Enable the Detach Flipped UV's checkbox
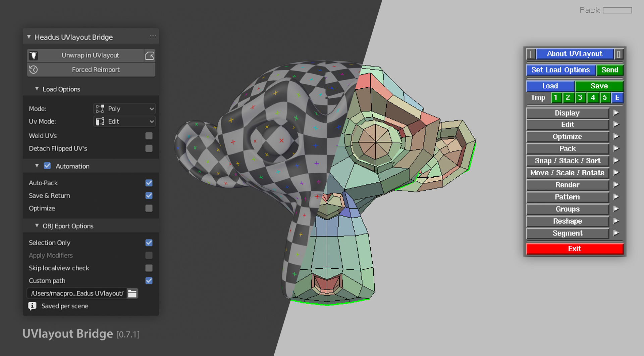 pos(149,148)
